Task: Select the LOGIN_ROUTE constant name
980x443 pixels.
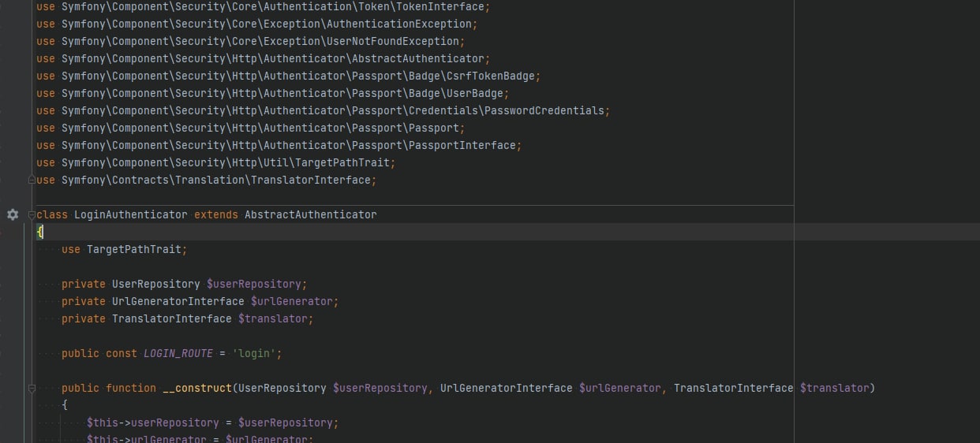Action: [178, 353]
